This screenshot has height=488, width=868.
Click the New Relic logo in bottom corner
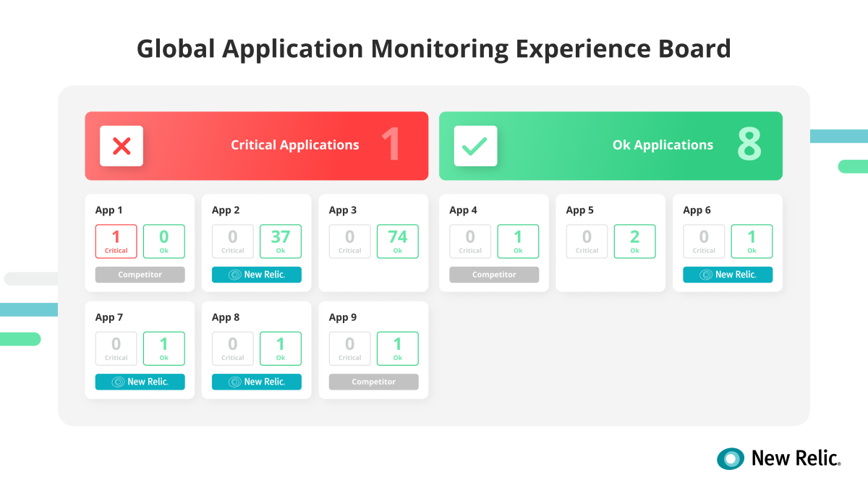coord(778,458)
